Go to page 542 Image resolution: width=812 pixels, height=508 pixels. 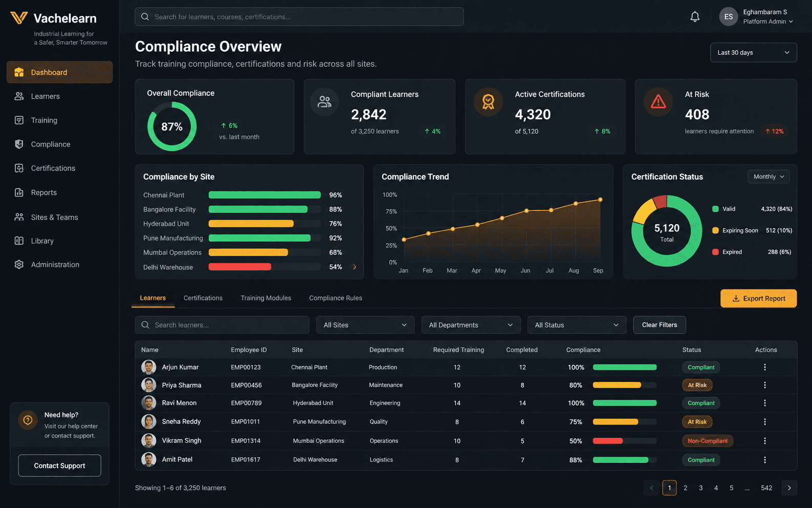click(x=766, y=488)
